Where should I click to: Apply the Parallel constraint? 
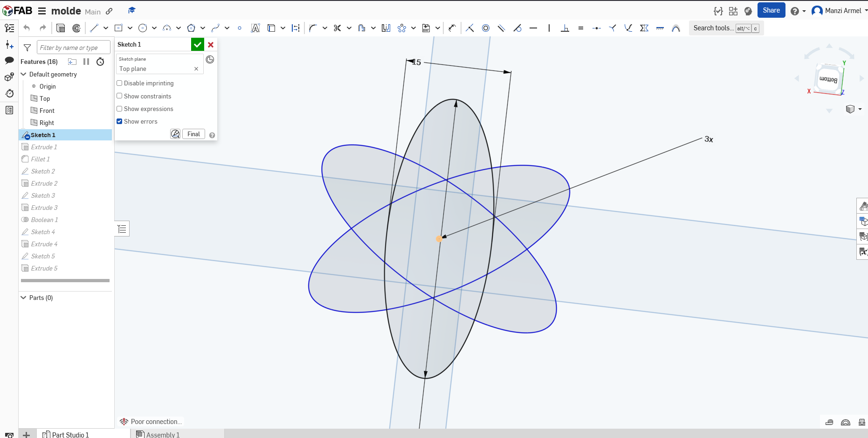click(x=502, y=28)
